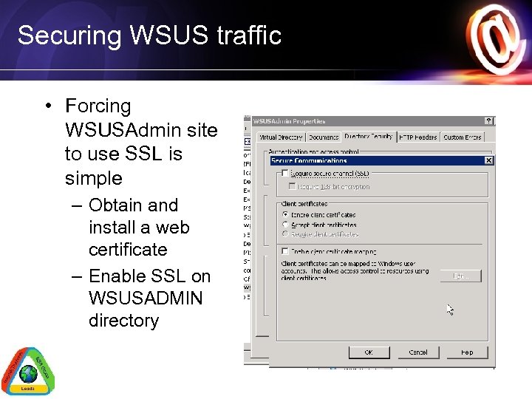Select the Directory Security tab
The image size is (532, 399).
(369, 137)
